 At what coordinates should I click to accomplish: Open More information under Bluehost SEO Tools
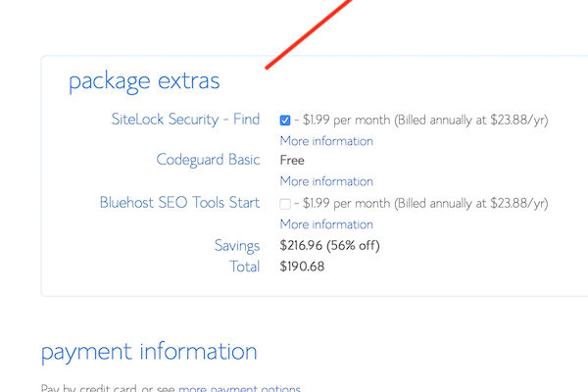pos(326,224)
